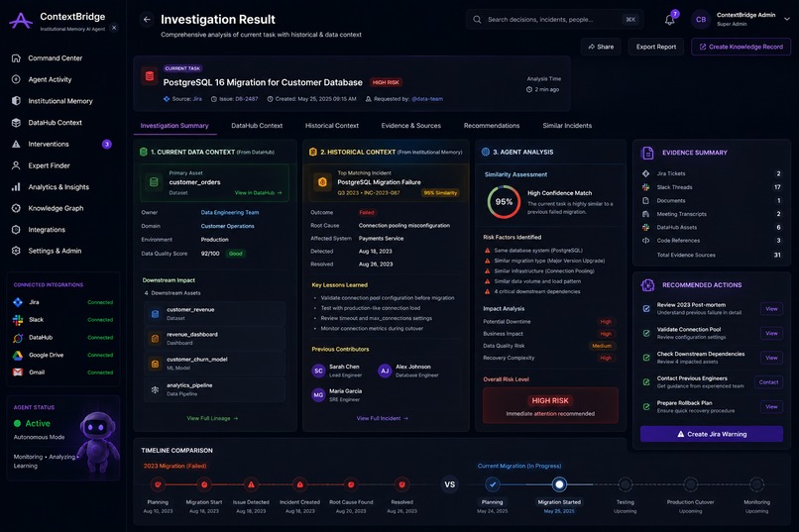Viewport: 799px width, 532px height.
Task: Click the ContextBridge logo
Action: (21, 21)
